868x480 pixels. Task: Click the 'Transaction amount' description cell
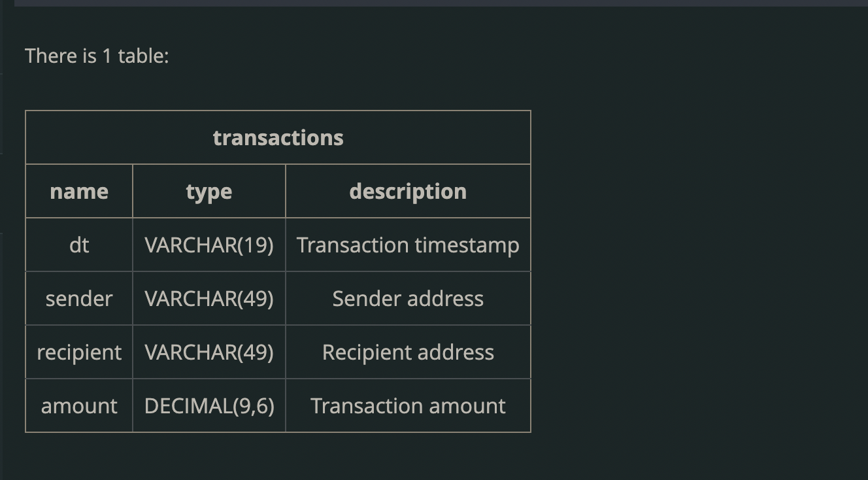pyautogui.click(x=408, y=406)
